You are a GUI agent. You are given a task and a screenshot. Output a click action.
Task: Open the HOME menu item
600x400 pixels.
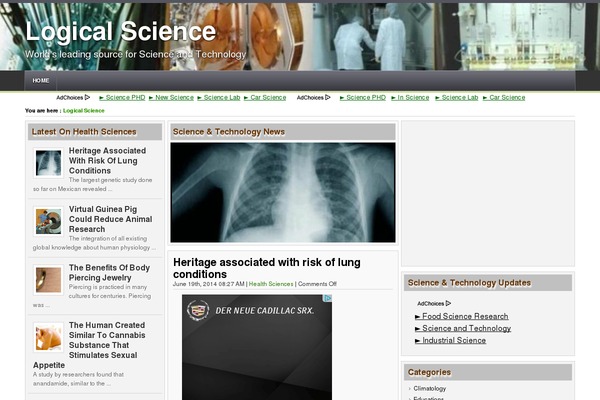(x=41, y=81)
